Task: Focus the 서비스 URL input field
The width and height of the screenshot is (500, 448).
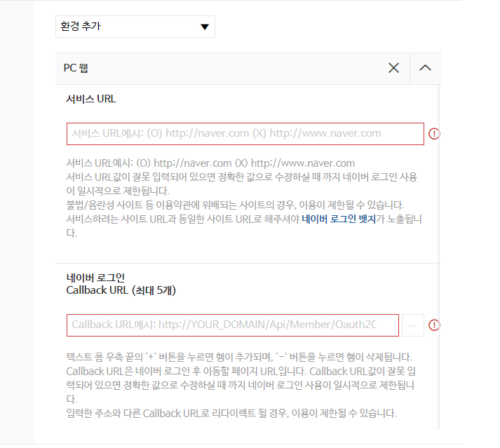Action: coord(245,134)
